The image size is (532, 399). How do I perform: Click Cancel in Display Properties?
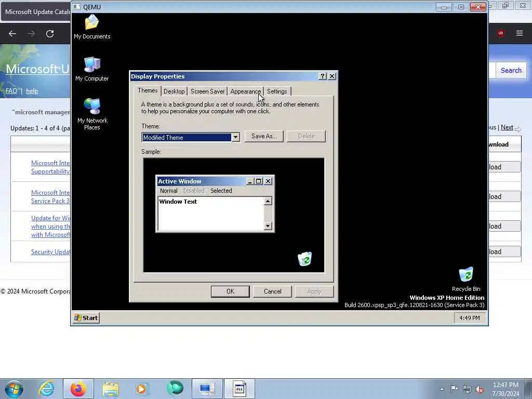coord(272,291)
